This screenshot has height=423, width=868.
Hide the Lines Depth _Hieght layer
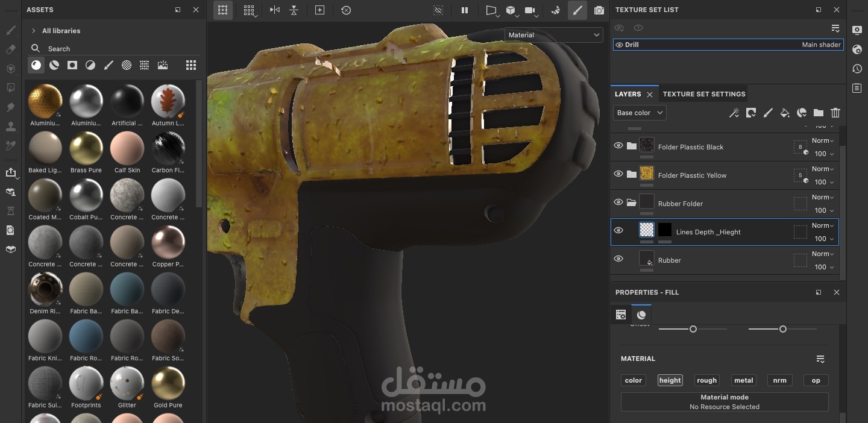[618, 231]
